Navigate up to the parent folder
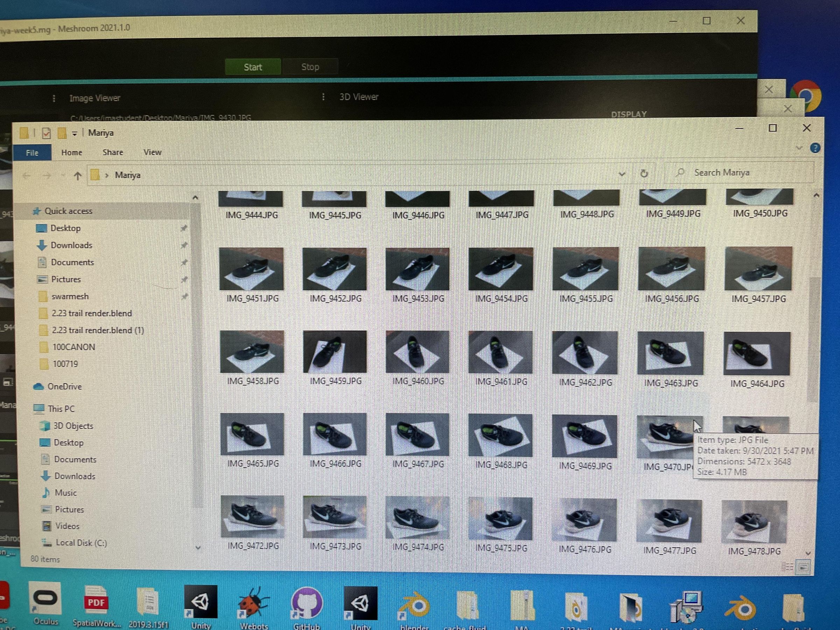Screen dimensions: 840x630 click(78, 175)
